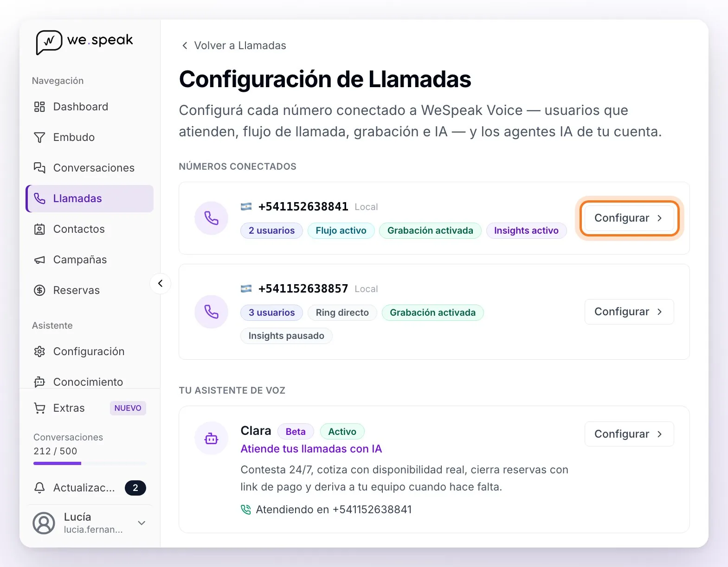Click Grabación activada tag for +541152638857
This screenshot has height=567, width=728.
[432, 312]
